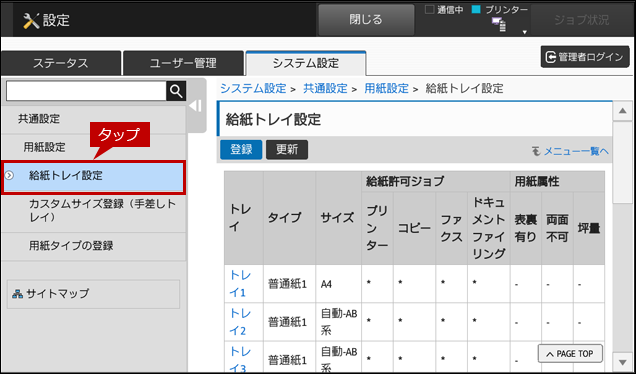Open 共通設定 in the sidebar

coord(93,119)
